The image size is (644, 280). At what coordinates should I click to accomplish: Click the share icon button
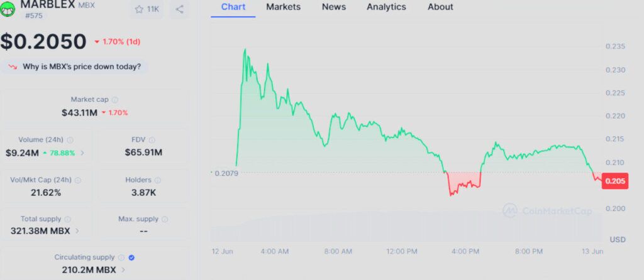point(179,9)
